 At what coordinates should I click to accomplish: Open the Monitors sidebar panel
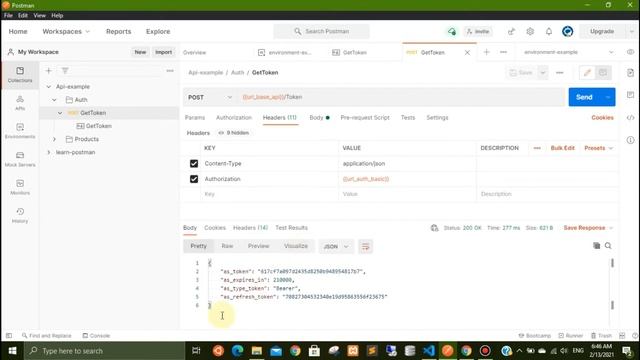[20, 187]
